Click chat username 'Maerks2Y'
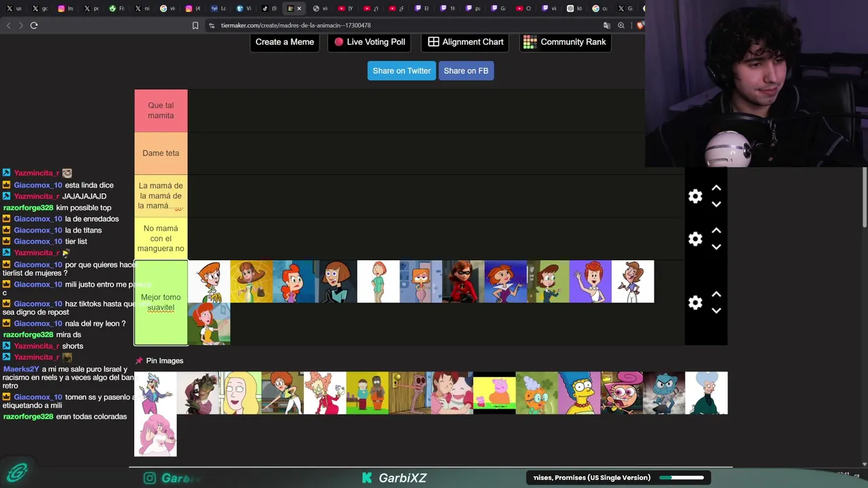868x488 pixels. pyautogui.click(x=21, y=369)
